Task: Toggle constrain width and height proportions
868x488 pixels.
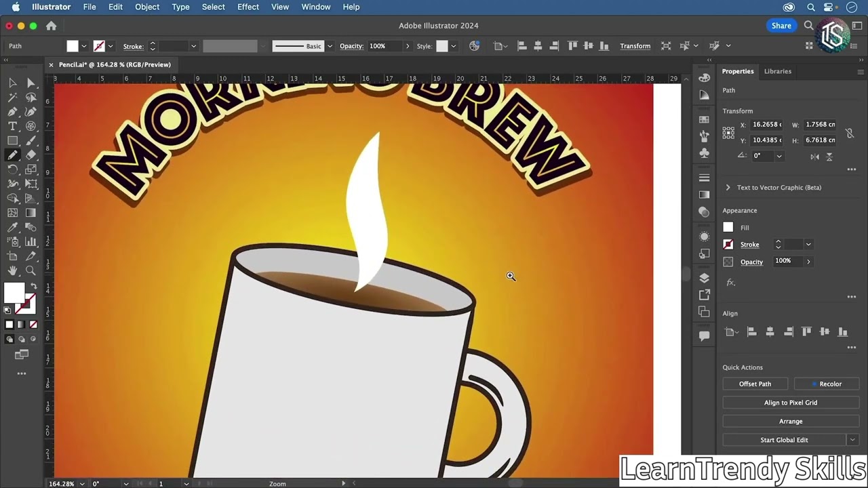Action: [x=850, y=134]
